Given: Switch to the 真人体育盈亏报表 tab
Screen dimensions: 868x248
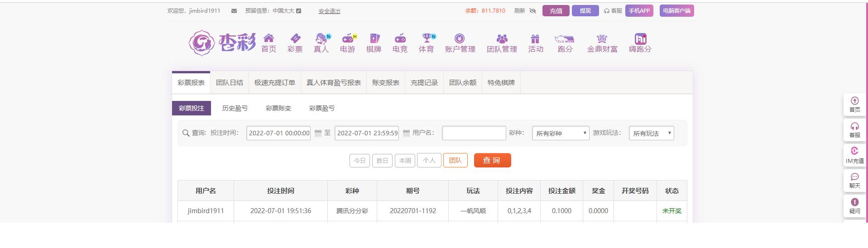Looking at the screenshot, I should pos(334,83).
